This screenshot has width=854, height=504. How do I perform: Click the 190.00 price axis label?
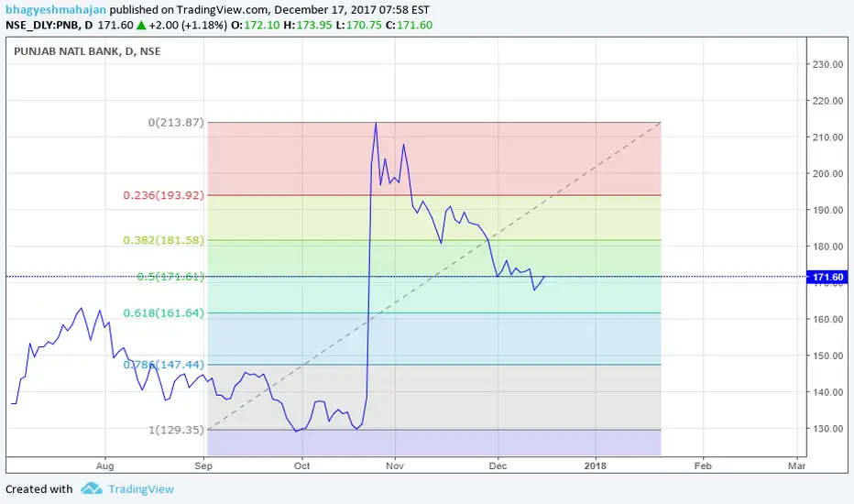tap(827, 211)
